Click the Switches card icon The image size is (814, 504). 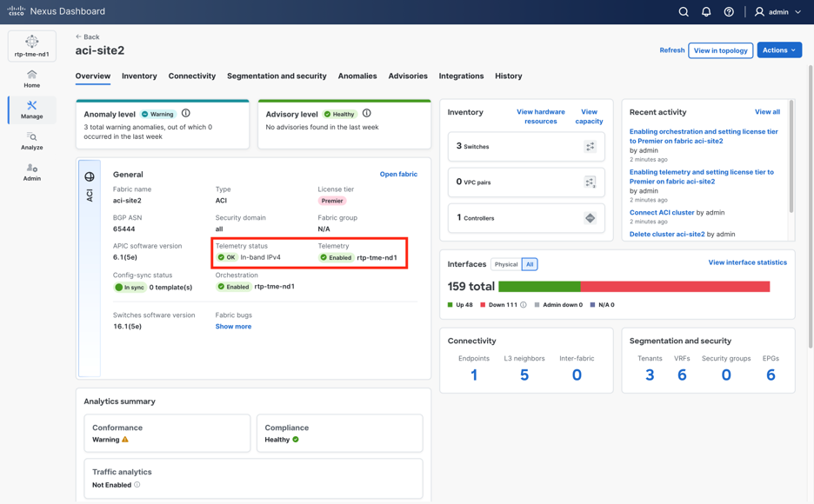coord(590,146)
